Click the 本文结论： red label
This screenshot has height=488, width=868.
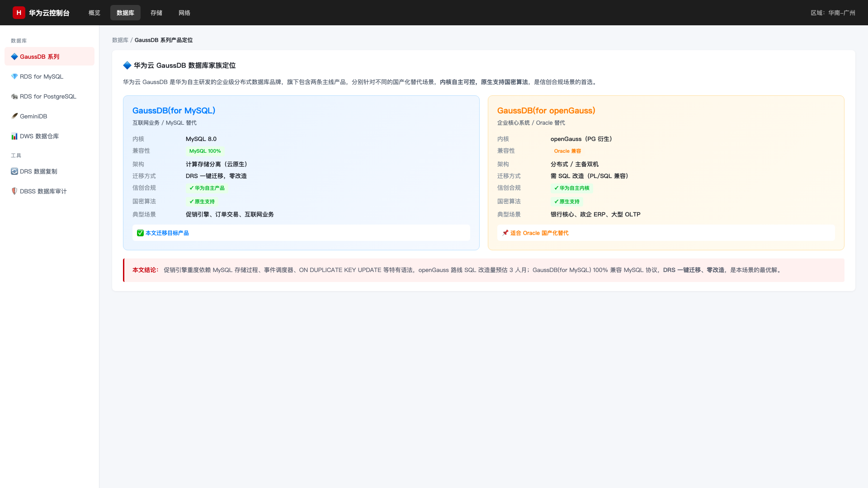146,270
